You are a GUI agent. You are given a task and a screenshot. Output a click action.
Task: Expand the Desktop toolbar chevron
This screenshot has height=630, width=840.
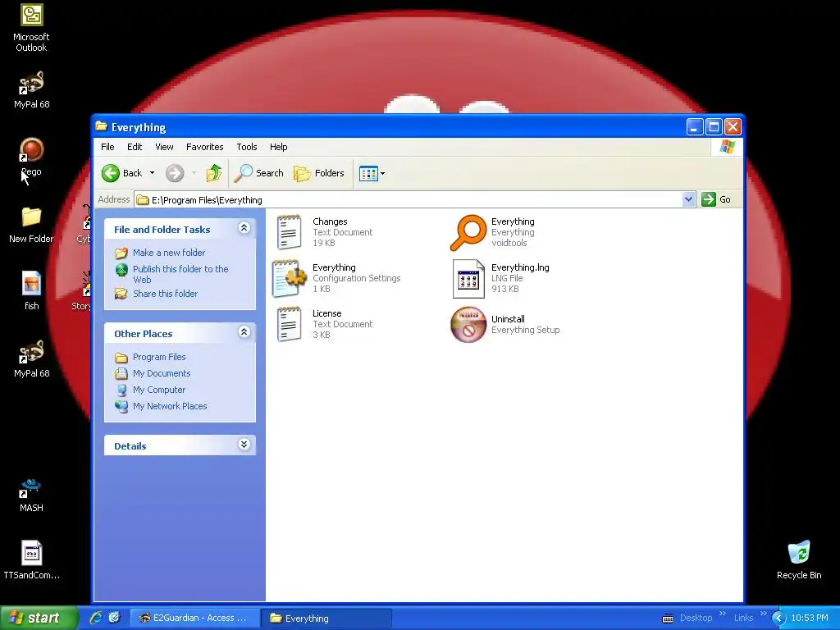tap(722, 614)
